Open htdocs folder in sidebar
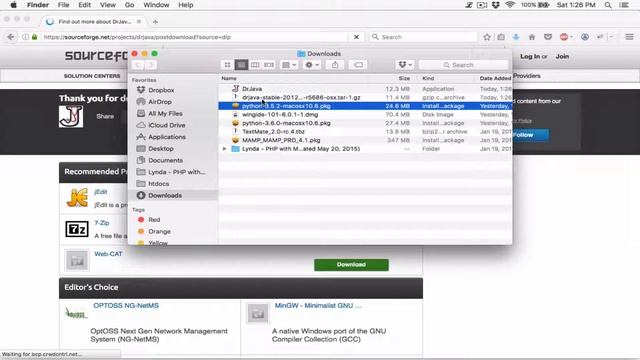 [x=158, y=184]
